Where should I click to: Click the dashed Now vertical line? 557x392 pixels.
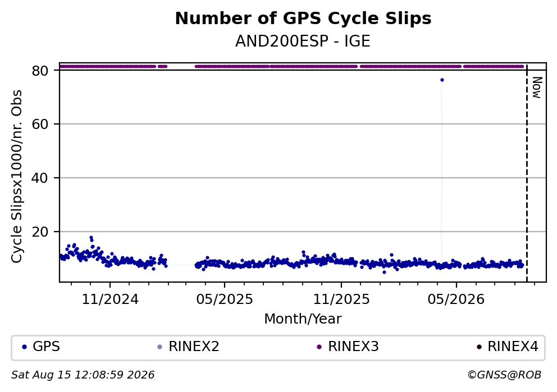tap(527, 174)
